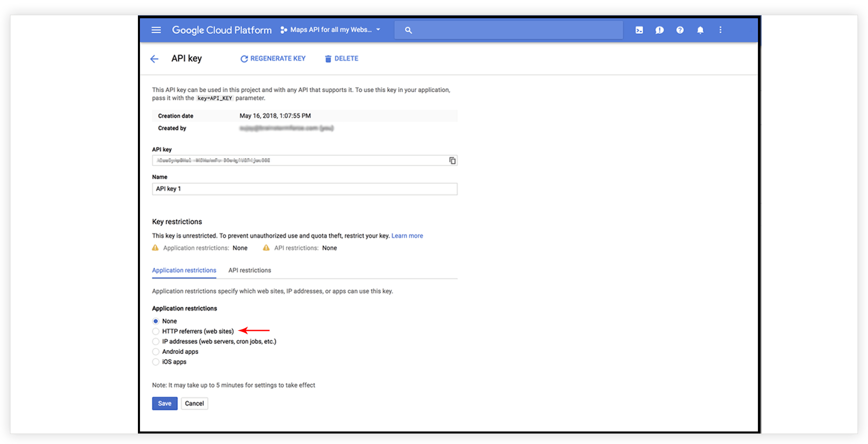
Task: Activate Cloud Shell icon in top bar
Action: coord(639,30)
